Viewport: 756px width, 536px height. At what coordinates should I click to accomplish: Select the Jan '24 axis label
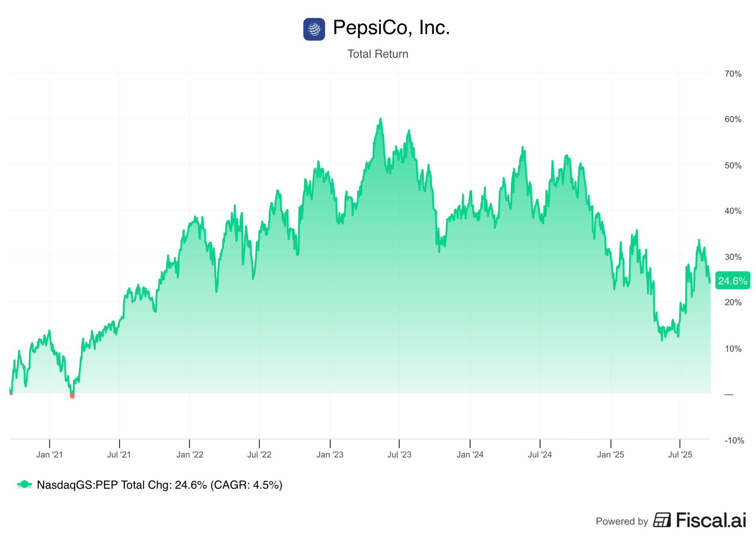pyautogui.click(x=470, y=454)
